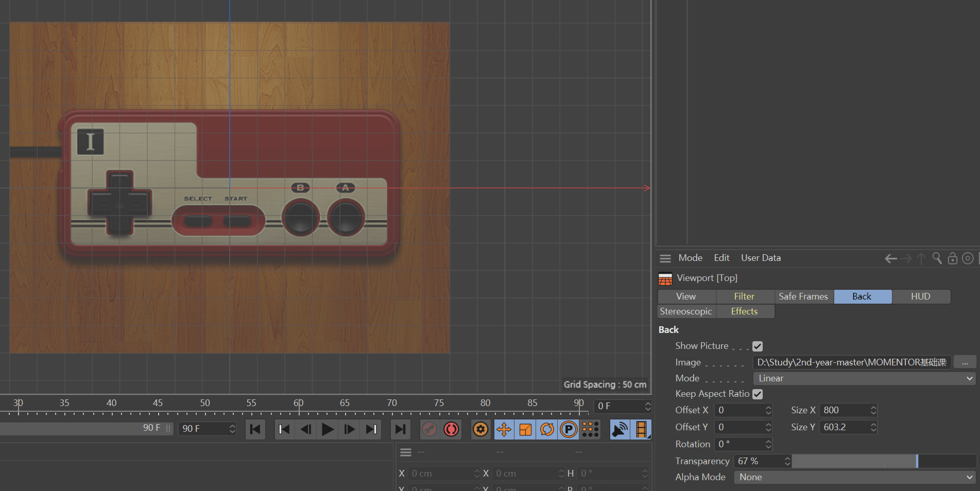This screenshot has width=980, height=491.
Task: Step forward one frame
Action: pos(349,429)
